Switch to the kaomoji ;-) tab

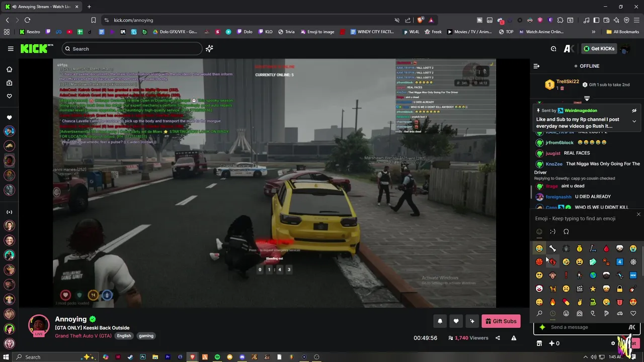(x=552, y=232)
